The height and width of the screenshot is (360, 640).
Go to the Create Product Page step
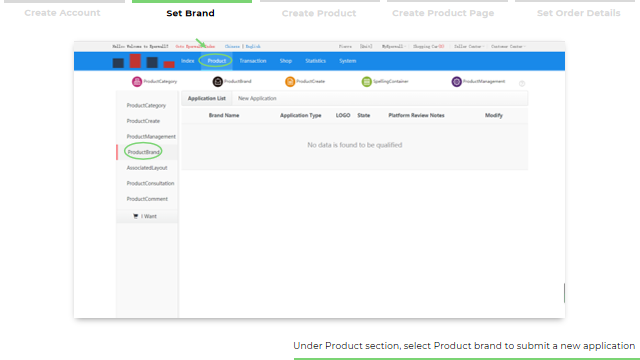pos(443,13)
